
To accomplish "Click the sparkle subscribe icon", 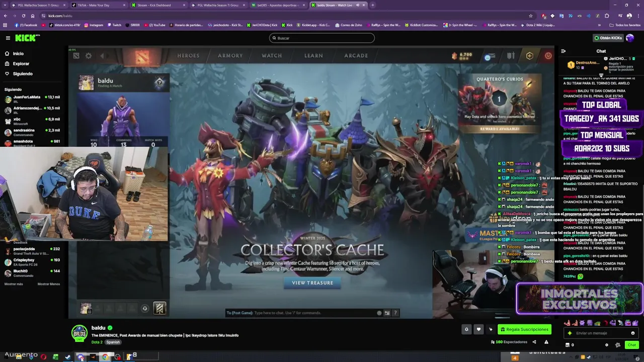I will (491, 329).
